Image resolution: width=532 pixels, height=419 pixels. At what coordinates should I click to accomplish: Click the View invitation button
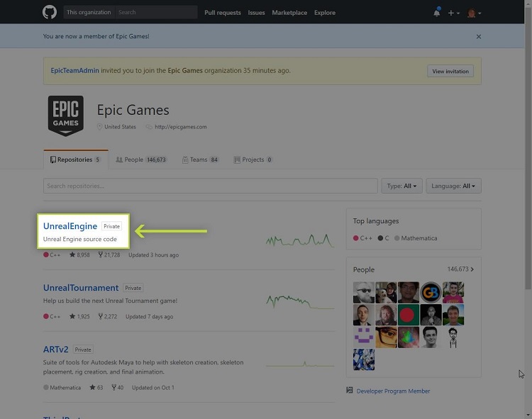tap(450, 71)
